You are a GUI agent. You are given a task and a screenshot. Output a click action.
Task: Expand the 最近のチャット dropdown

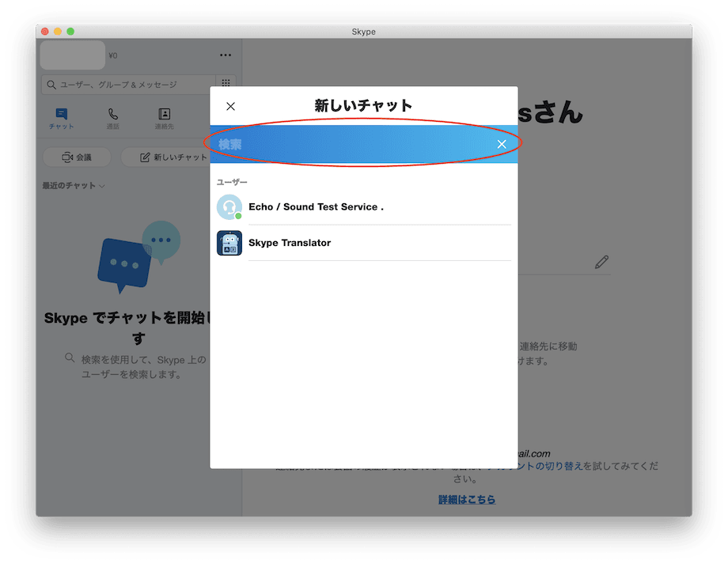point(74,186)
